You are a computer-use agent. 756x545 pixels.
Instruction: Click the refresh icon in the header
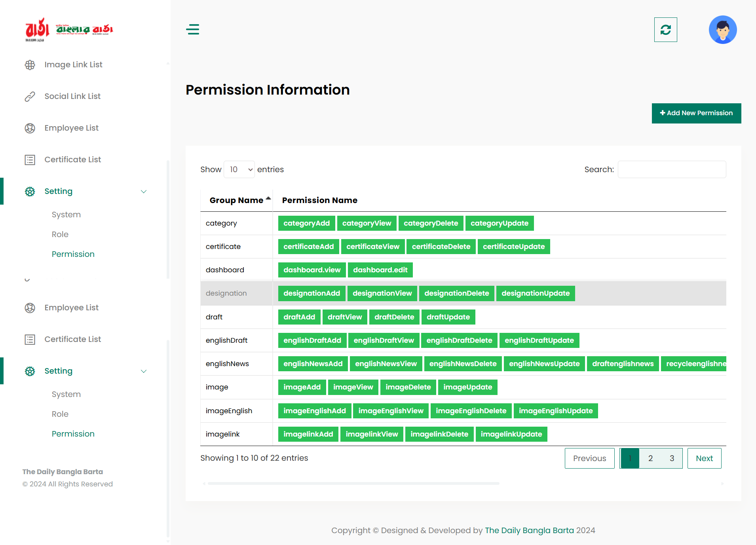pos(665,29)
